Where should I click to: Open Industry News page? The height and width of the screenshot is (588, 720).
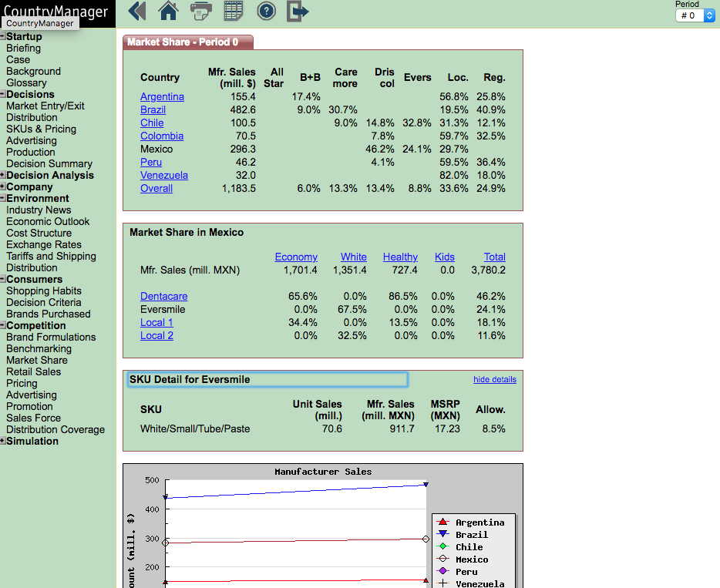coord(39,210)
